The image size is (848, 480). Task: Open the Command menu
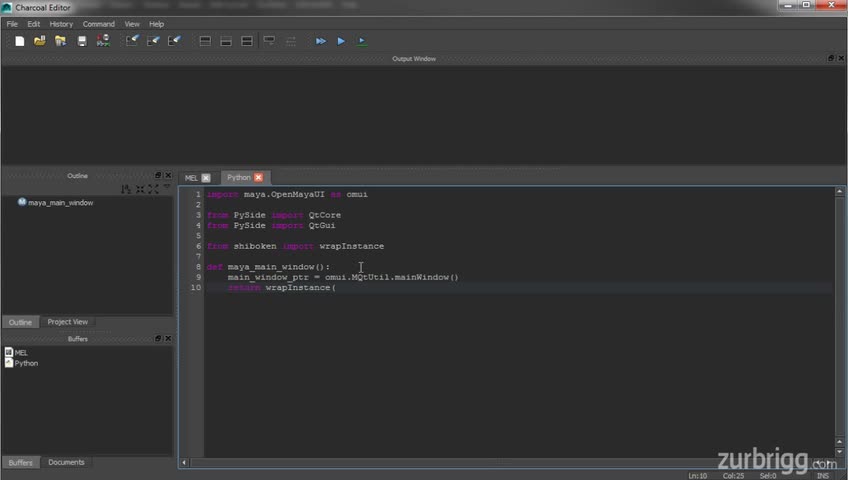98,24
